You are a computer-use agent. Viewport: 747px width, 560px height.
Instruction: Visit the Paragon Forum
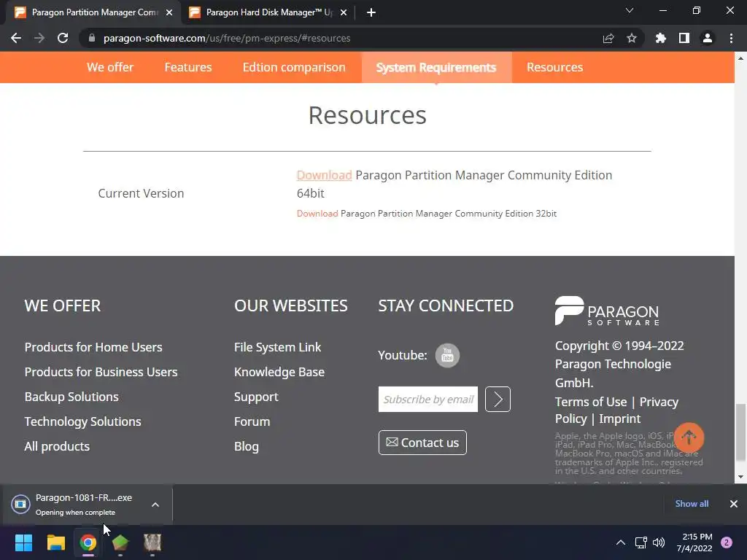click(x=252, y=421)
